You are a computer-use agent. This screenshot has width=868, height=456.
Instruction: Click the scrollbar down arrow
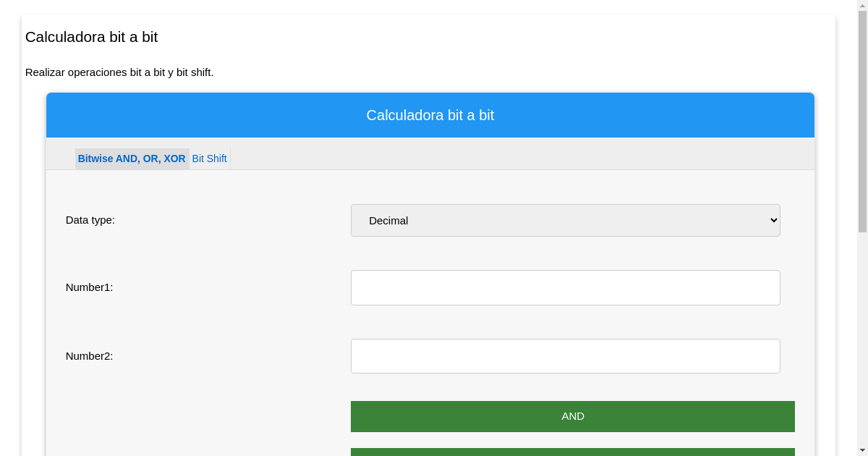(862, 450)
